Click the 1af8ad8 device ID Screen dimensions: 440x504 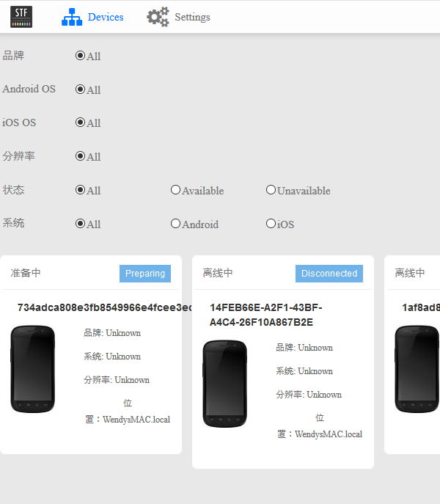[421, 307]
